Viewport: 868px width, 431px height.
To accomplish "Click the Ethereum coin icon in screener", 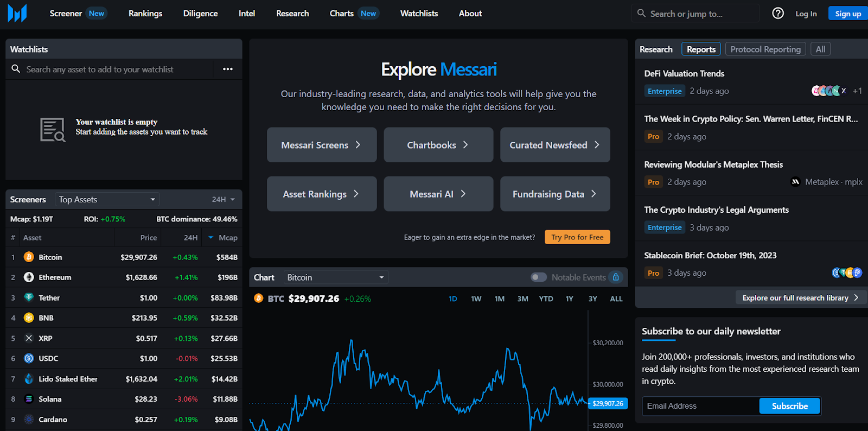I will [x=29, y=277].
